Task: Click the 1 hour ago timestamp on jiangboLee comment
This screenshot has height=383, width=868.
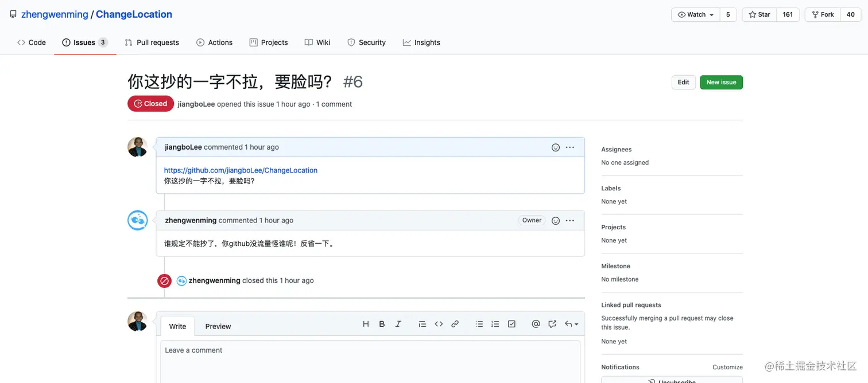Action: pos(262,147)
